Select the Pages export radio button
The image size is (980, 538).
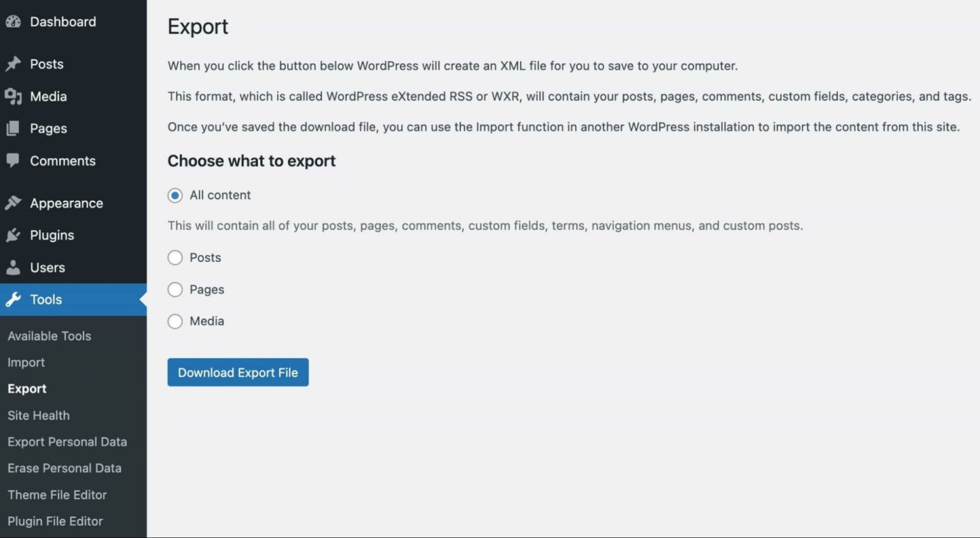tap(175, 289)
